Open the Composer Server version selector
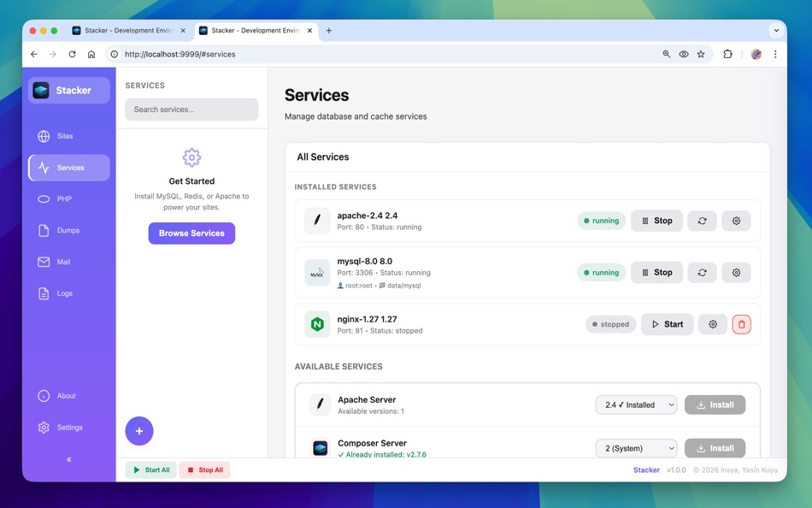Image resolution: width=812 pixels, height=508 pixels. point(636,447)
